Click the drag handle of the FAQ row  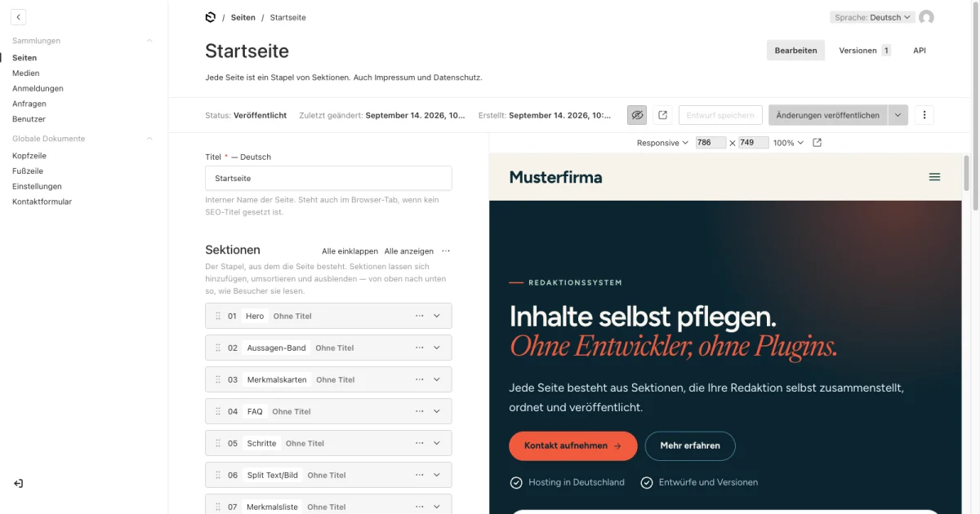pyautogui.click(x=218, y=411)
